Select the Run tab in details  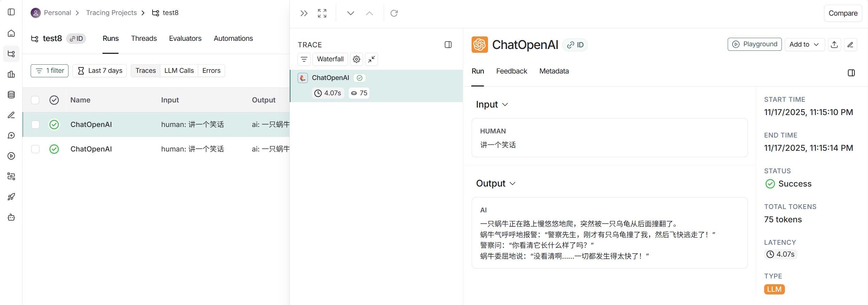[x=478, y=71]
